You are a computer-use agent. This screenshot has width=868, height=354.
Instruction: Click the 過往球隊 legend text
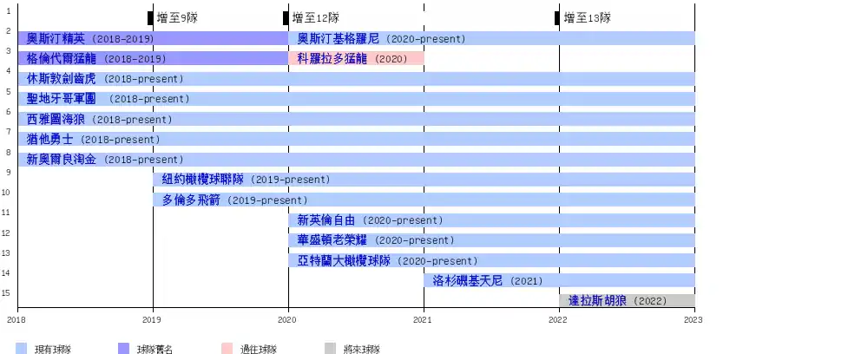click(x=259, y=349)
